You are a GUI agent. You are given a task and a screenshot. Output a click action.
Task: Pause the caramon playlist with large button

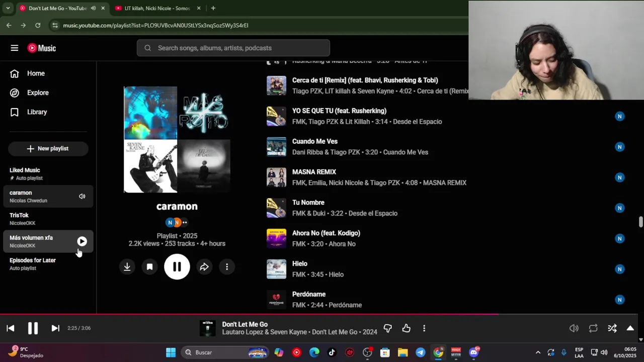tap(177, 267)
